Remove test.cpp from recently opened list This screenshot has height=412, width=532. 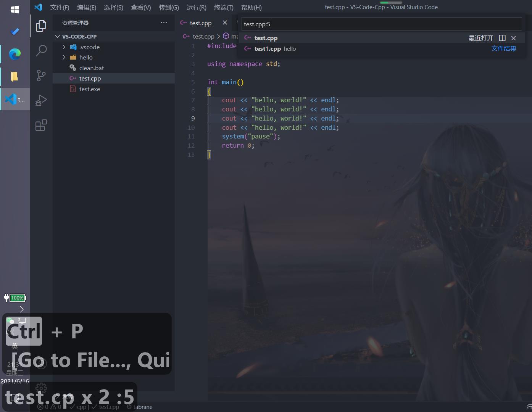coord(514,38)
